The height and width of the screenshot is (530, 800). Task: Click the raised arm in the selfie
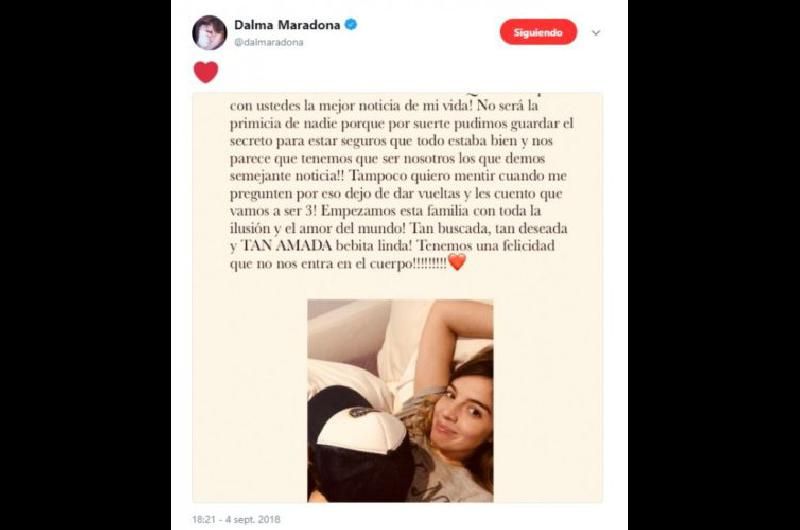coord(449,338)
